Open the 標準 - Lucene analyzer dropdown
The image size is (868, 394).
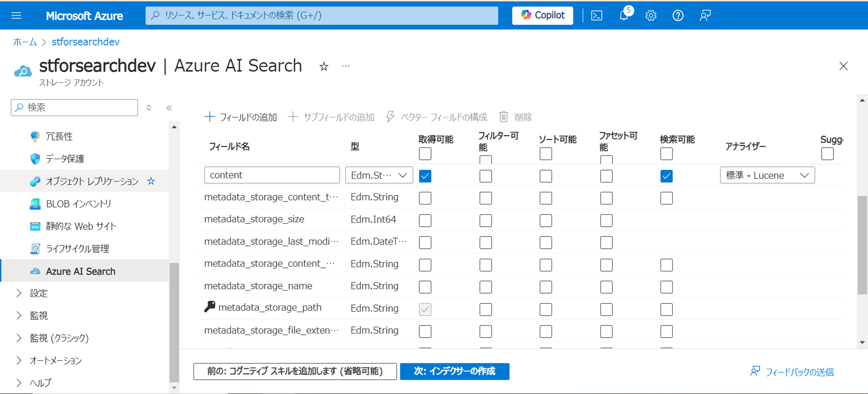click(x=767, y=175)
